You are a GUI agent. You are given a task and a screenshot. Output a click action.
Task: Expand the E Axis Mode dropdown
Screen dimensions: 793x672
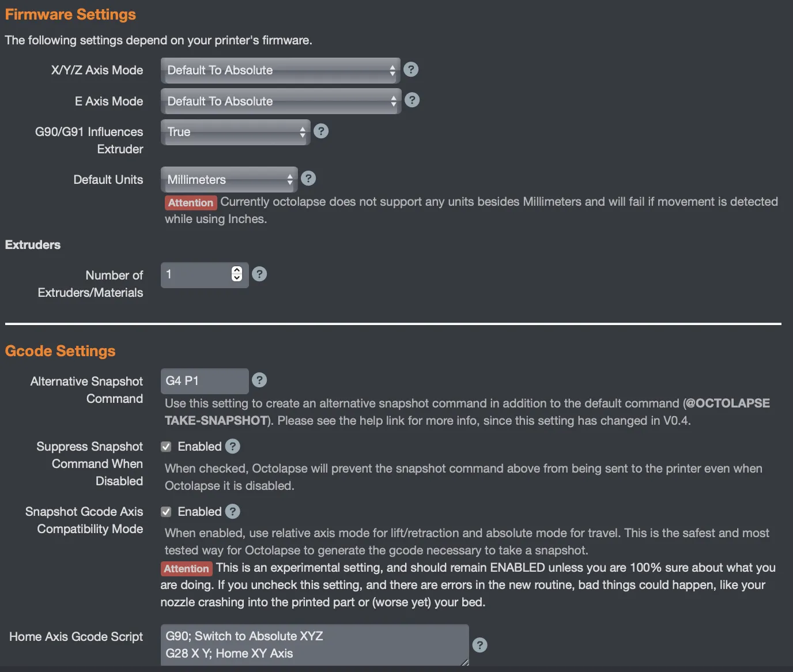[x=280, y=101]
